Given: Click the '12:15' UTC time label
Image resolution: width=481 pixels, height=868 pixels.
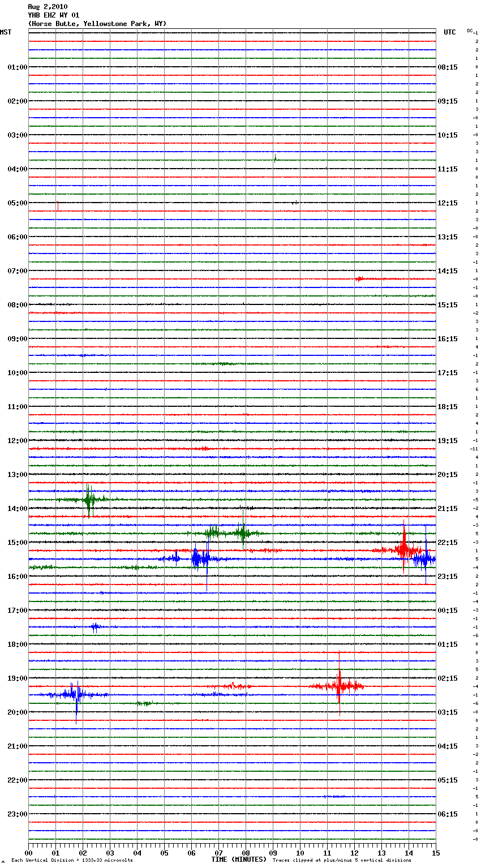Looking at the screenshot, I should coord(448,203).
